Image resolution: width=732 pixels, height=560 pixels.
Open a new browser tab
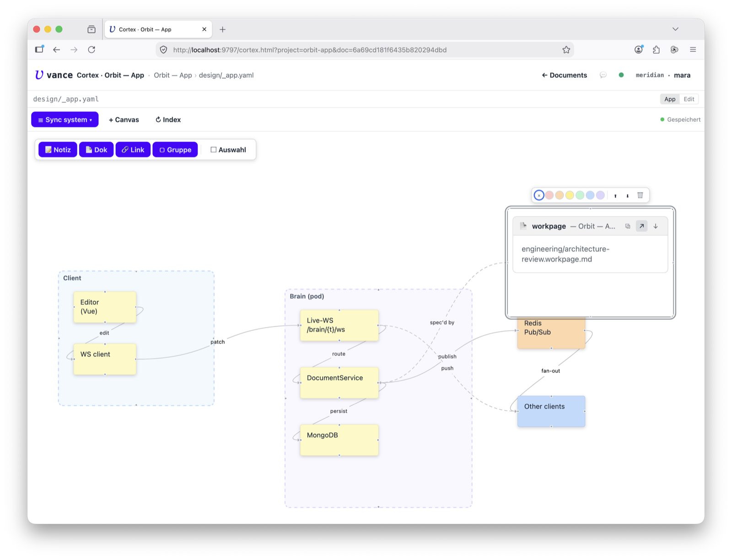(x=222, y=29)
